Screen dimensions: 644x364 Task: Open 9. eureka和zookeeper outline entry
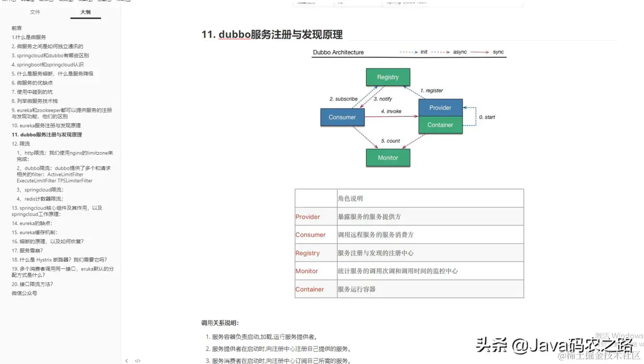(x=62, y=113)
